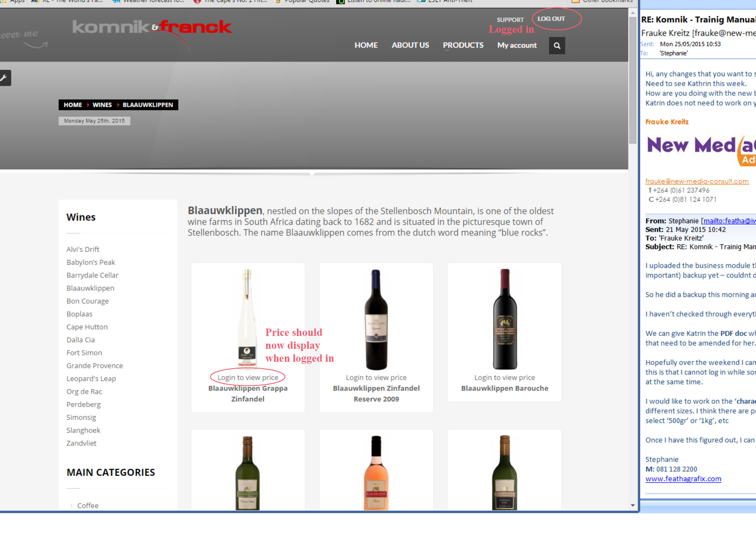756x534 pixels.
Task: Click the 'Frauke Kreitz' signature name in email
Action: (667, 122)
